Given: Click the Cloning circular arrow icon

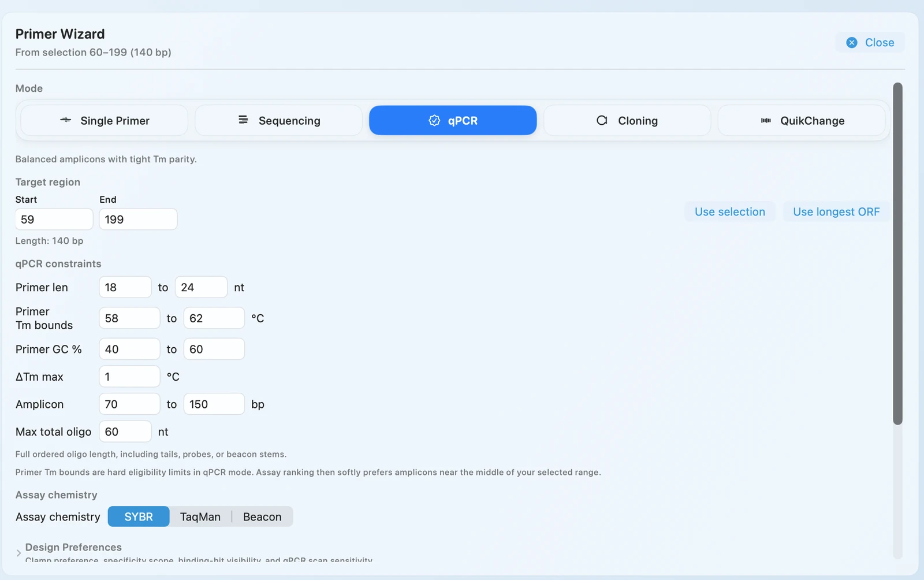Looking at the screenshot, I should click(x=602, y=120).
